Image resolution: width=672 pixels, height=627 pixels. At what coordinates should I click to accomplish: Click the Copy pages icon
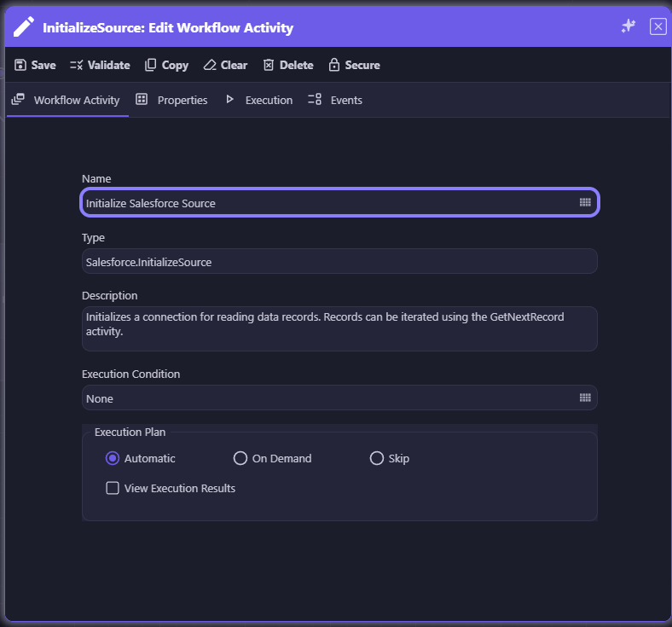click(x=150, y=65)
